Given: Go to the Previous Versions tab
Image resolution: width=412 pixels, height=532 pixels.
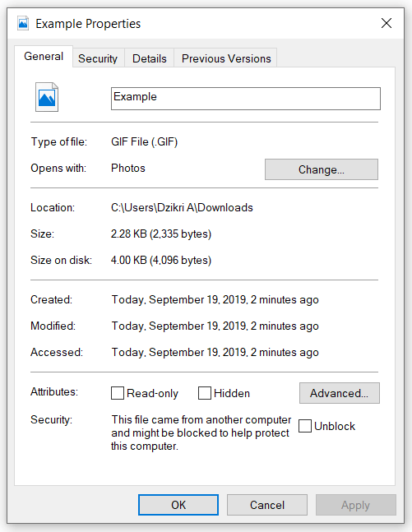Looking at the screenshot, I should coord(226,58).
